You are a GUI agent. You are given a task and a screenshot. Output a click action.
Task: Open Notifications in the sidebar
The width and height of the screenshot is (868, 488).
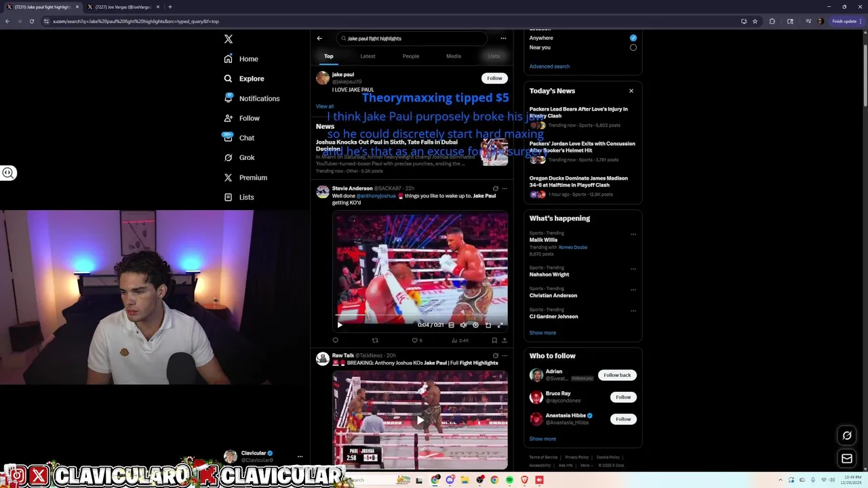tap(252, 98)
